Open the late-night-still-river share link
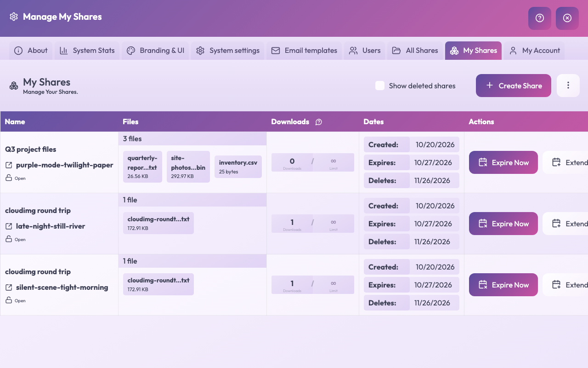The image size is (588, 368). pos(51,226)
